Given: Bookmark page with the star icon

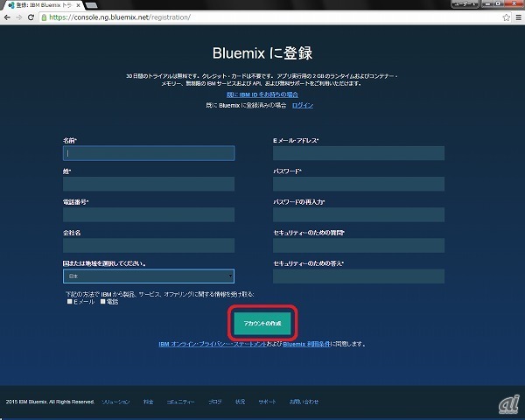Looking at the screenshot, I should pyautogui.click(x=507, y=17).
